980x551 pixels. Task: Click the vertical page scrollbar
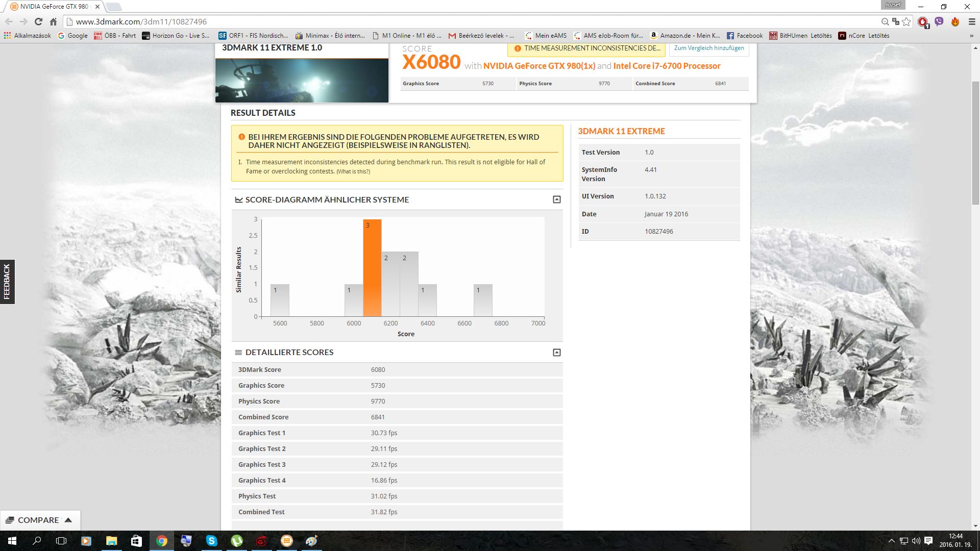pyautogui.click(x=975, y=143)
